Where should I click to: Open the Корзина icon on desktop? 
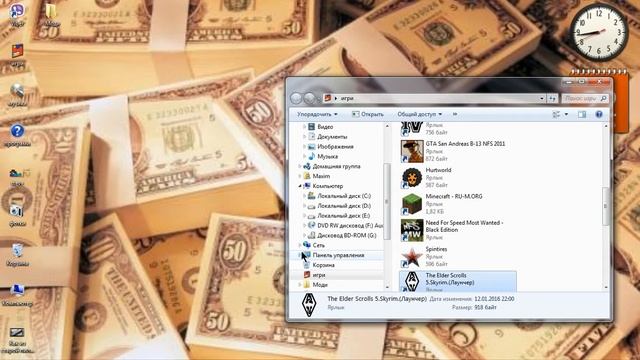pyautogui.click(x=17, y=255)
